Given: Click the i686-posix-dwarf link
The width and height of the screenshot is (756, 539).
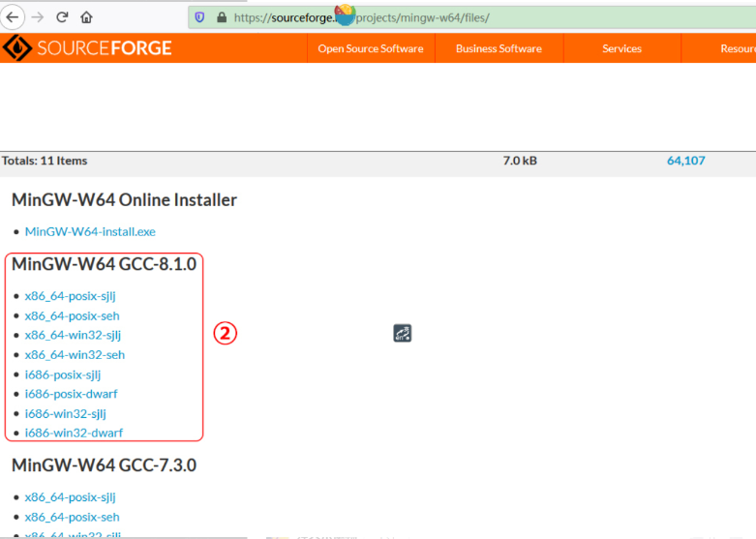Looking at the screenshot, I should tap(73, 394).
